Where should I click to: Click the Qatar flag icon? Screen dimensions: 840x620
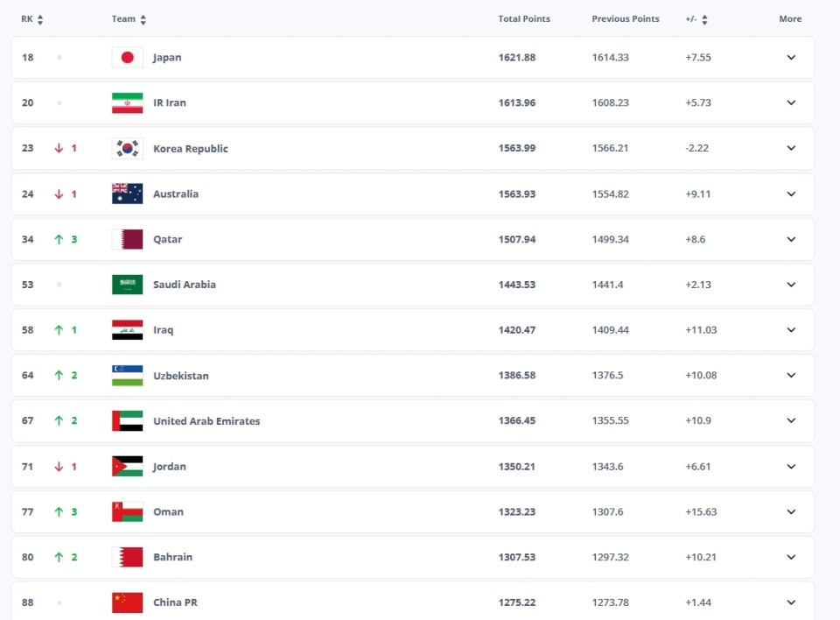click(127, 239)
